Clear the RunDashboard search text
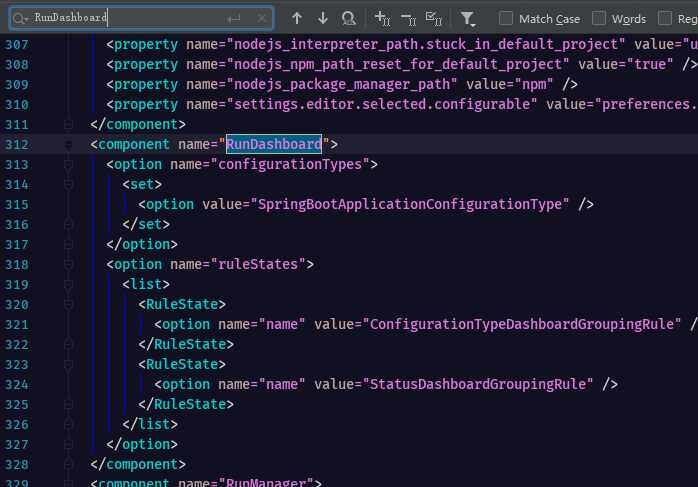698x487 pixels. pos(262,19)
